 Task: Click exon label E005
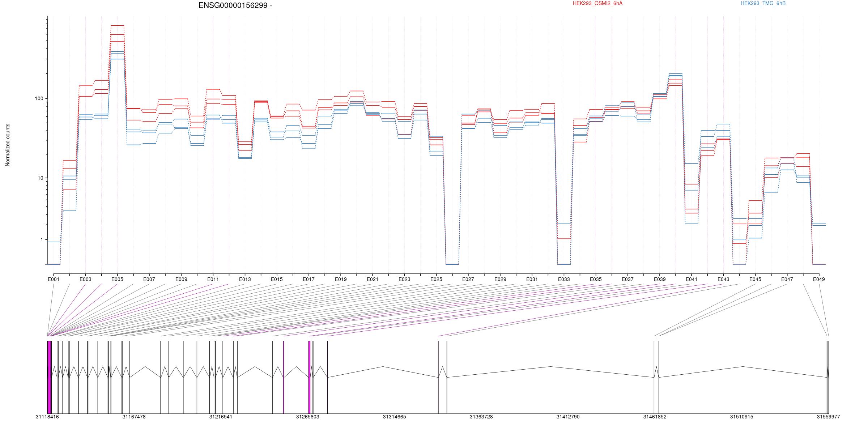[x=117, y=279]
